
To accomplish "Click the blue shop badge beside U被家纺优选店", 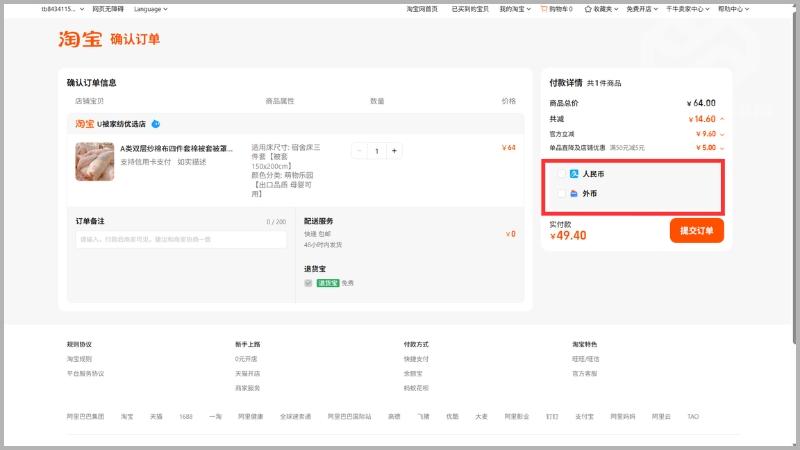I will point(156,124).
